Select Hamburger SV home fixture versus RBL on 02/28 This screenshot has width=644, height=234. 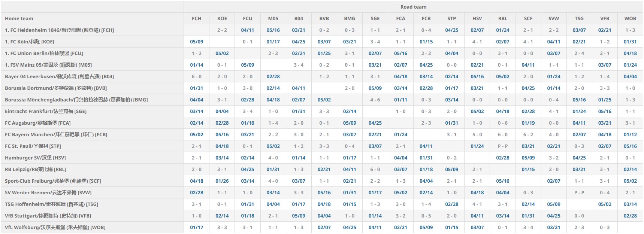[x=502, y=158]
